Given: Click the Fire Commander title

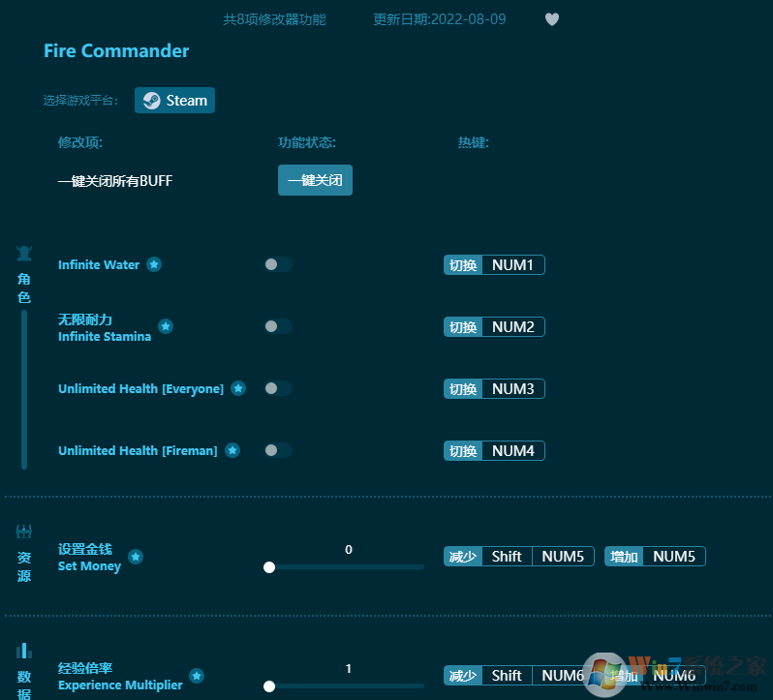Looking at the screenshot, I should click(x=116, y=50).
